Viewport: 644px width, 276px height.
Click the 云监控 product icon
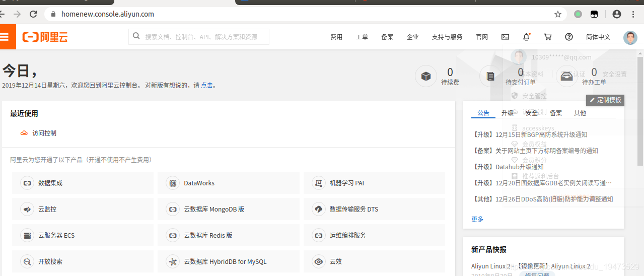(27, 209)
